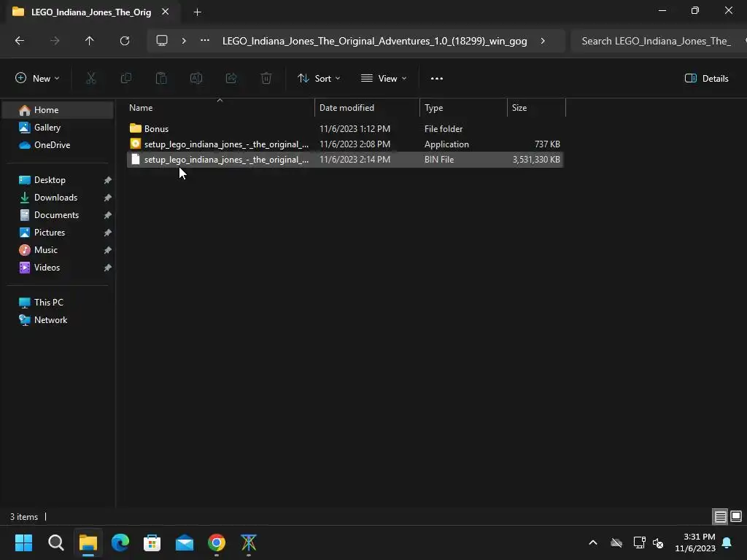Select the Bonus folder
This screenshot has width=747, height=560.
tap(345, 128)
